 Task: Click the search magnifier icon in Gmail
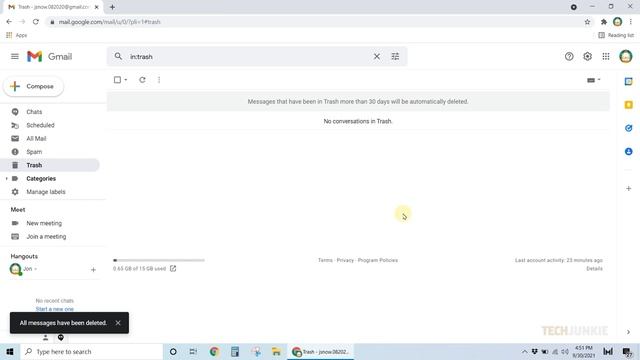pos(118,56)
